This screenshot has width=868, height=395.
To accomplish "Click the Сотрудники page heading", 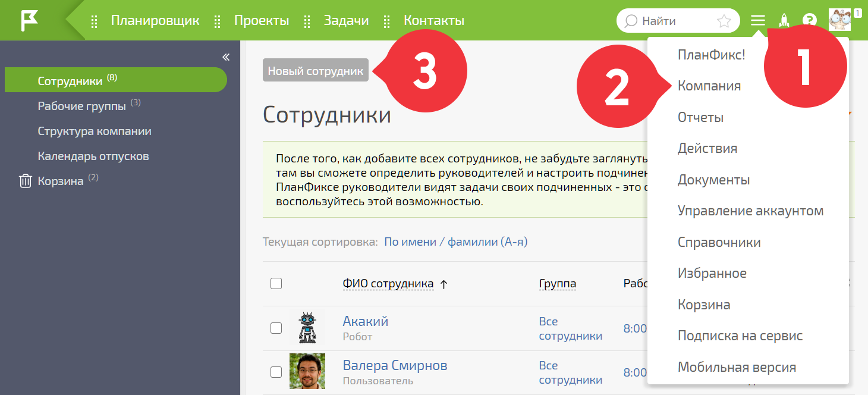I will (x=327, y=114).
